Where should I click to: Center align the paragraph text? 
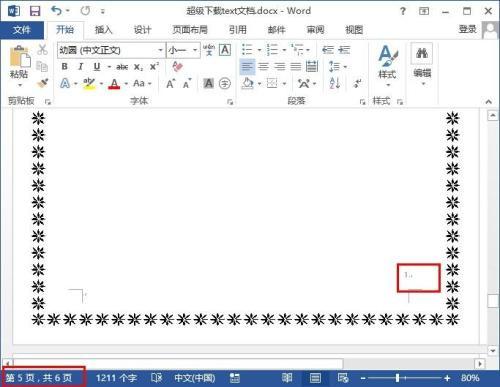tap(263, 67)
